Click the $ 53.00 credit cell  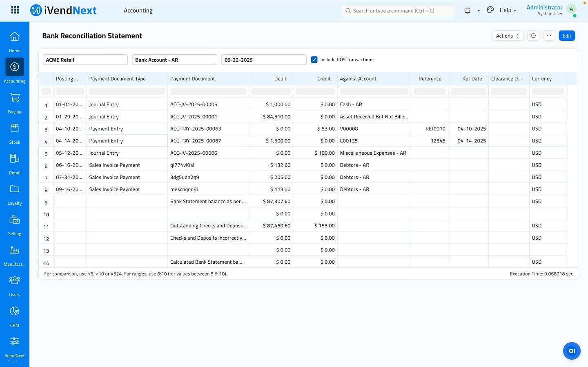click(x=315, y=129)
